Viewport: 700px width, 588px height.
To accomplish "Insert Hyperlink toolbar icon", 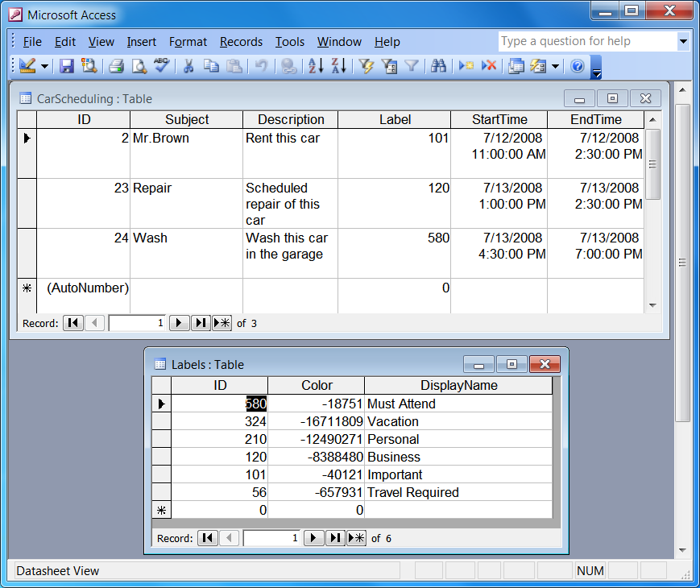I will click(x=289, y=66).
